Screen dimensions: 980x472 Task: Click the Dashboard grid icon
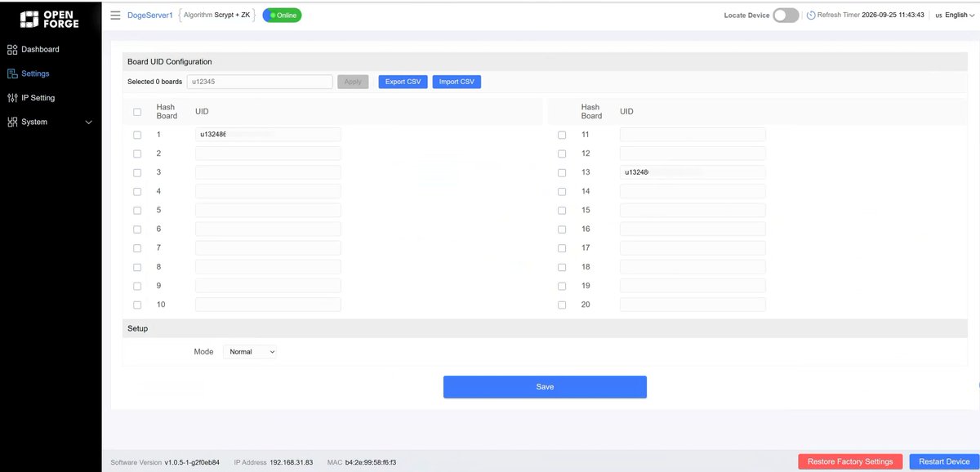tap(12, 49)
